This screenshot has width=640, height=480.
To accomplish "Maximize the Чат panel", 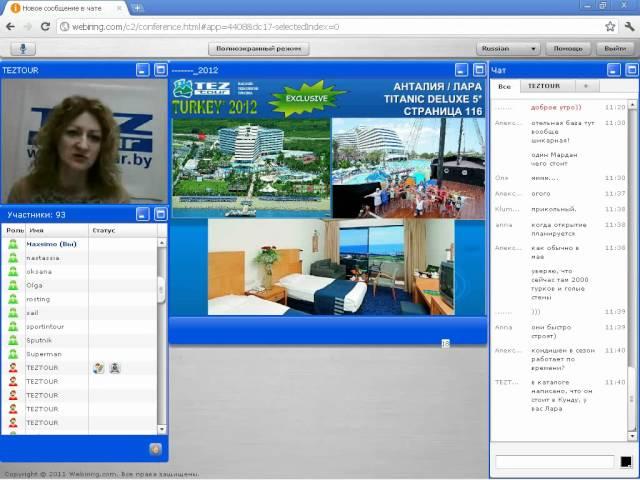I will pyautogui.click(x=632, y=70).
